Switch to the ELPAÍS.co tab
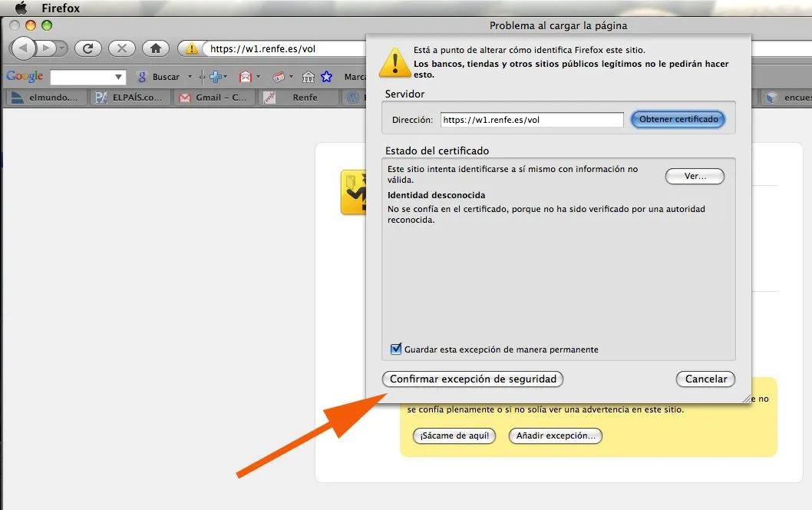Screen dimensions: 812x510 pos(130,98)
